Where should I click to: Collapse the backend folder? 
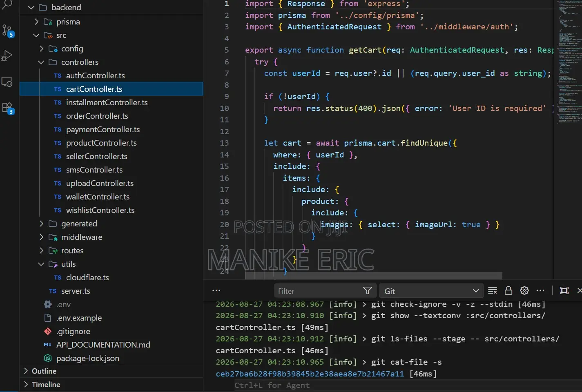(x=31, y=7)
